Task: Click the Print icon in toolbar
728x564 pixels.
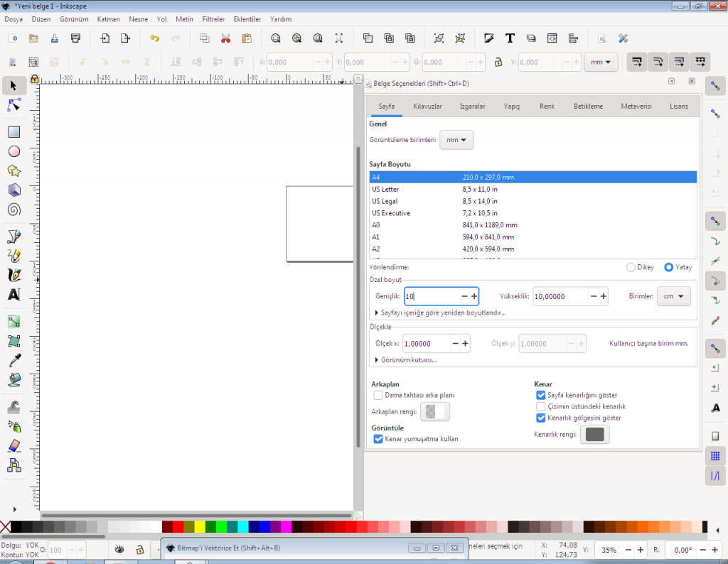Action: (75, 38)
